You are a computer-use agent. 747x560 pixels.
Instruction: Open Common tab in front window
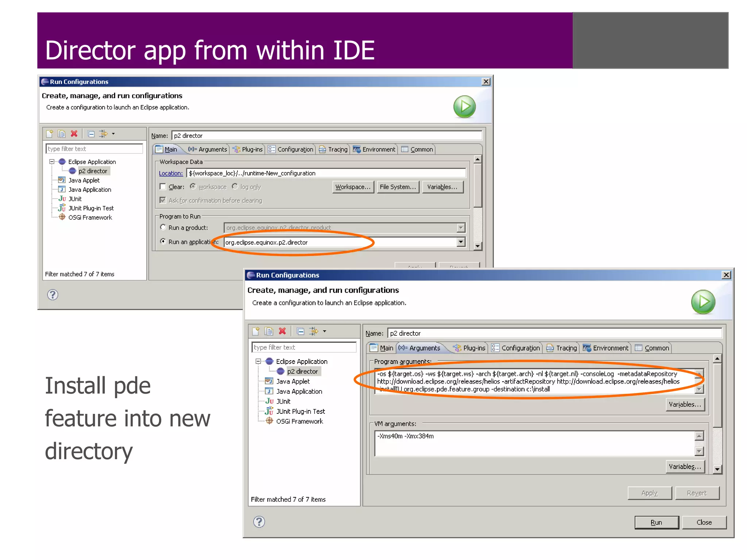click(652, 348)
